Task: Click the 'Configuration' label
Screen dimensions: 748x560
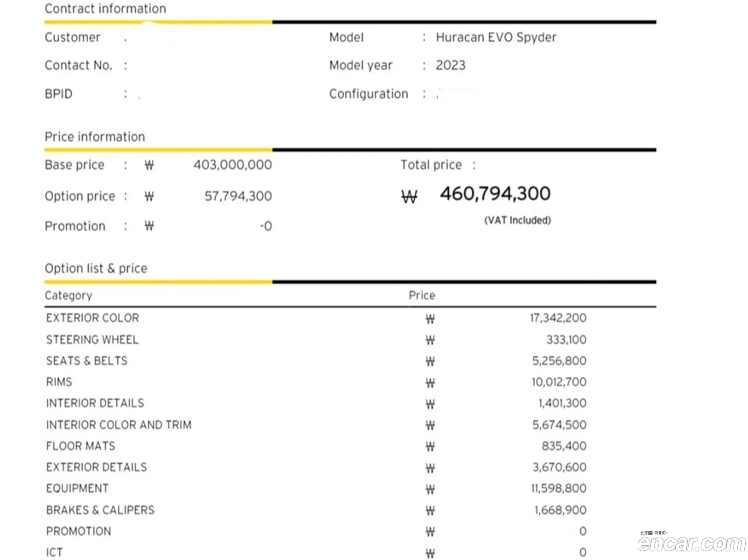Action: tap(368, 94)
